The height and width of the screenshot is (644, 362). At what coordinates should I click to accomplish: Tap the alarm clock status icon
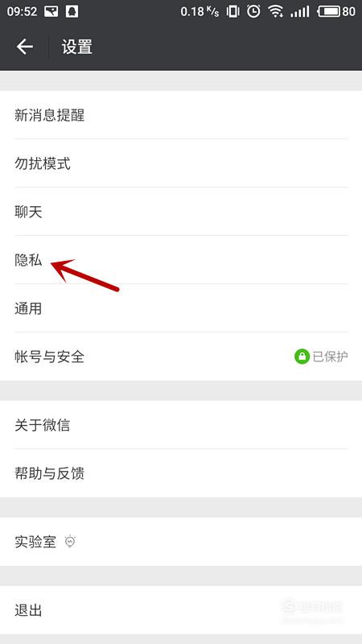point(253,11)
